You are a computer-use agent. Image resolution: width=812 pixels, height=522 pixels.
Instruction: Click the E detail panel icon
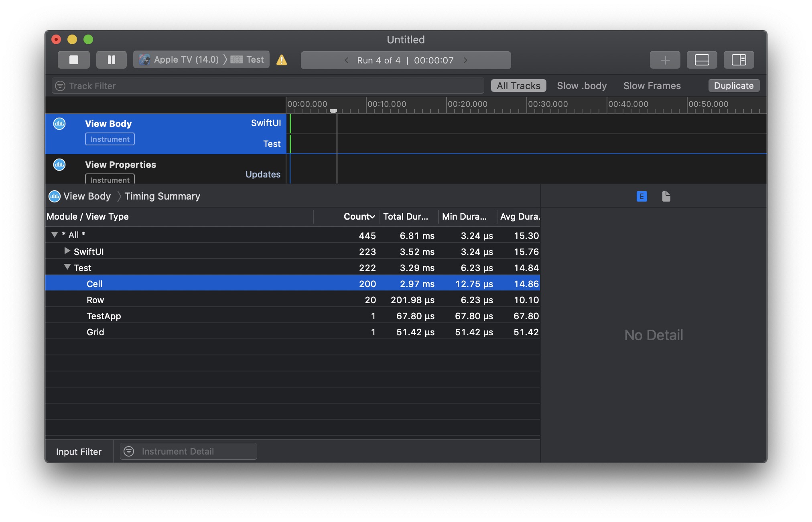[x=641, y=196]
